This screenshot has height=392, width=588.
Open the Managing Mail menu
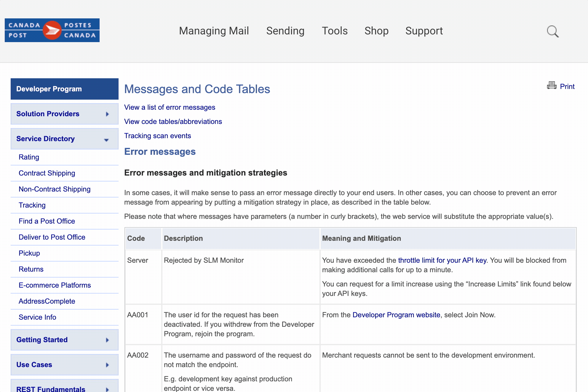click(x=214, y=31)
